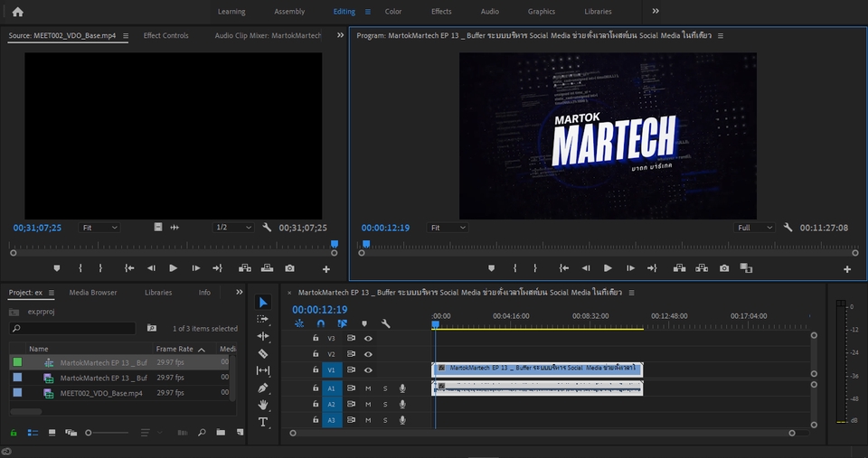Enable voice-over record on A3
This screenshot has width=868, height=458.
tap(402, 420)
